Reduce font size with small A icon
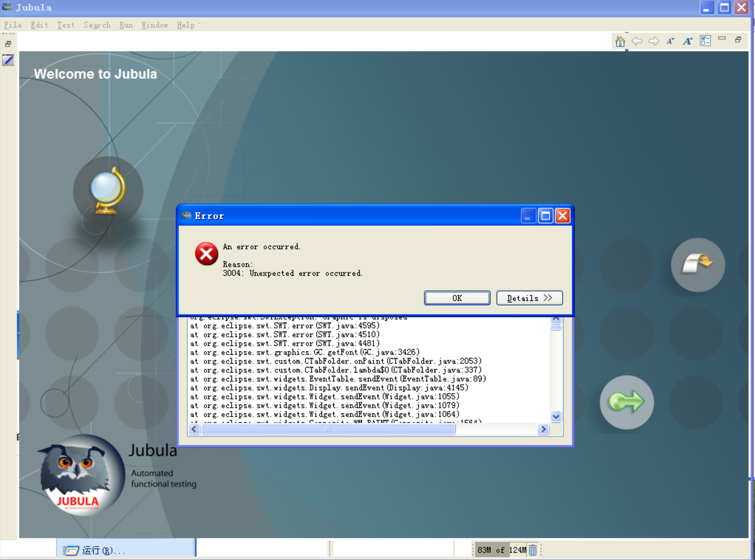This screenshot has width=755, height=560. [x=670, y=41]
